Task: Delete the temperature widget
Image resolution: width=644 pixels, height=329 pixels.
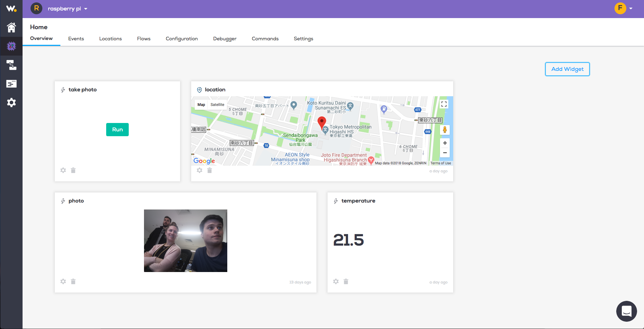Action: [x=346, y=281]
